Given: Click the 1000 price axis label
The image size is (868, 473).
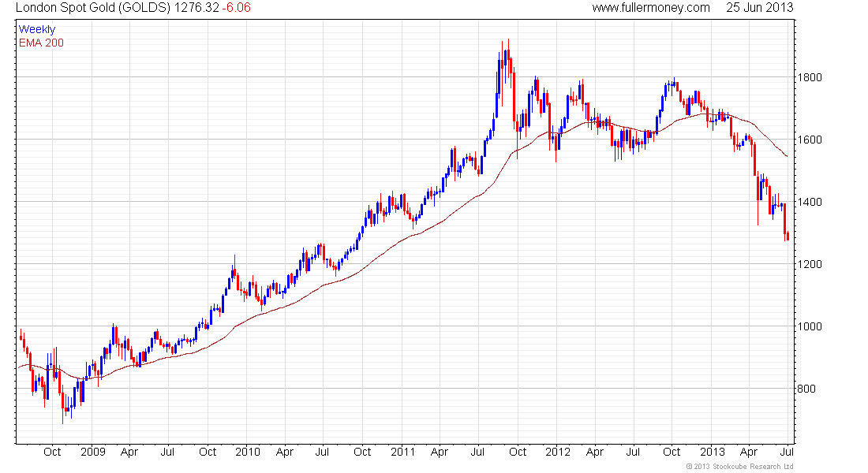Looking at the screenshot, I should (x=810, y=326).
